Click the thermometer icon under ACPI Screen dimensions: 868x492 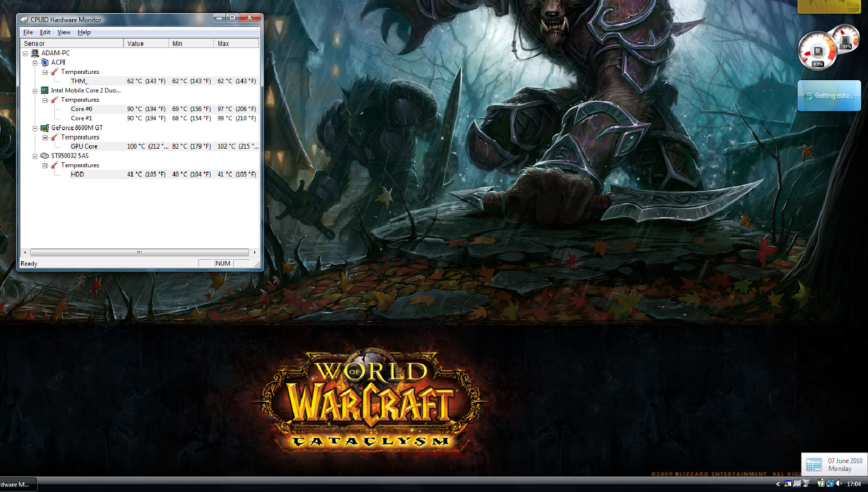(54, 72)
